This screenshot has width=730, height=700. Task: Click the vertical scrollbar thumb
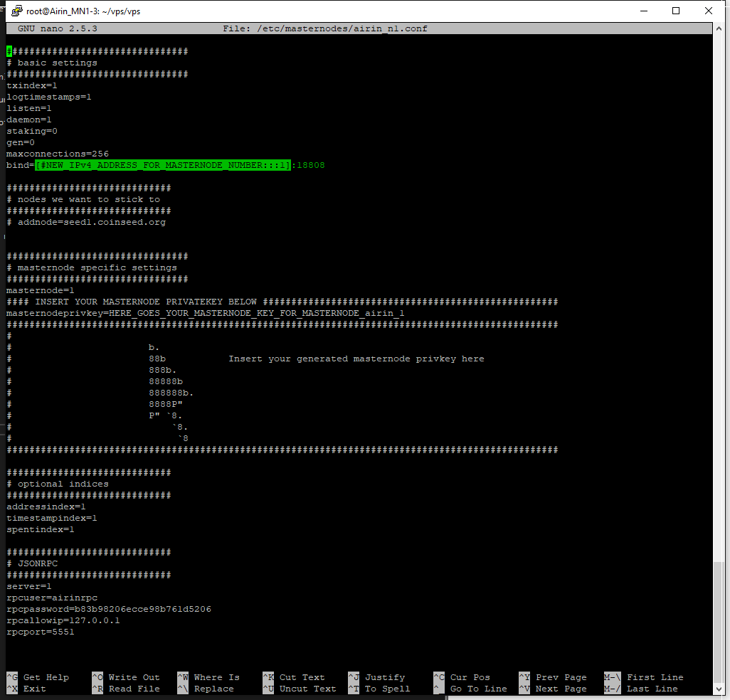pos(719,622)
